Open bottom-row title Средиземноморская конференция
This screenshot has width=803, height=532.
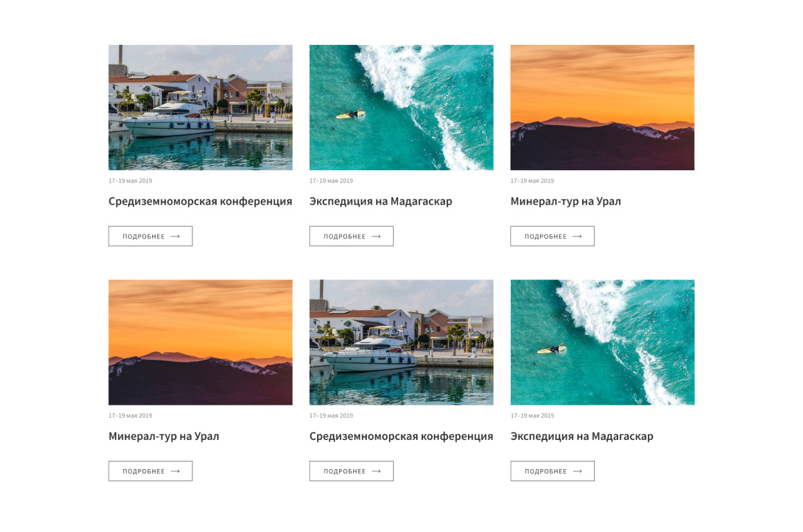[401, 437]
